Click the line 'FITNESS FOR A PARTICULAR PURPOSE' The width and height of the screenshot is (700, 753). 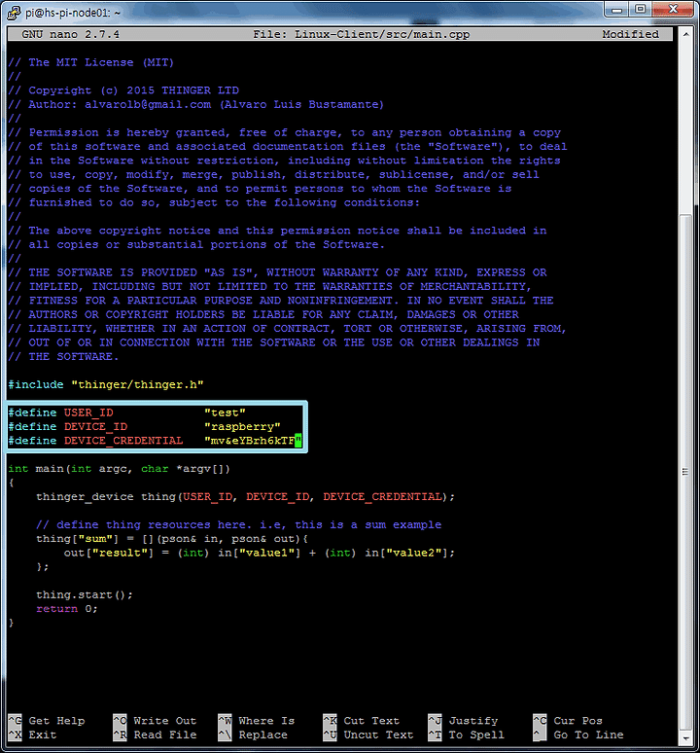coord(281,301)
